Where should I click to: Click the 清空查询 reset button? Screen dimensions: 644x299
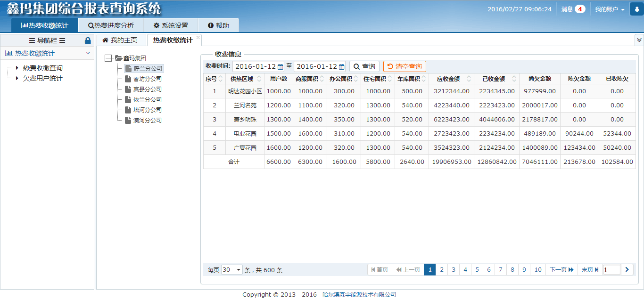405,67
